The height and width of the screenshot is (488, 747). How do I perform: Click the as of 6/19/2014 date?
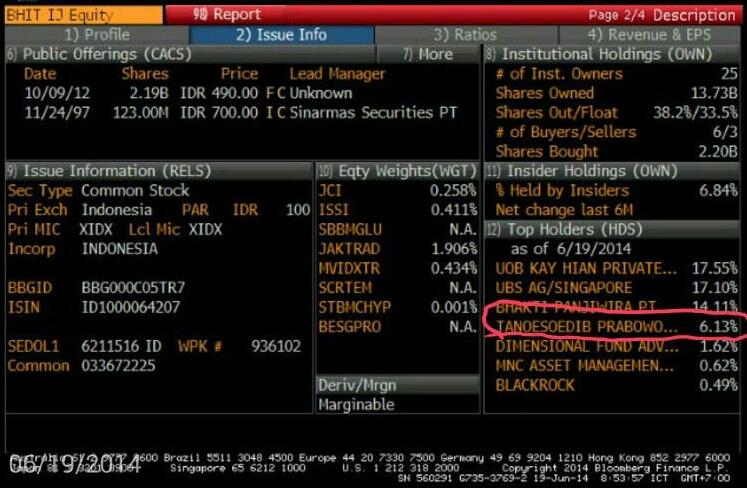point(571,249)
